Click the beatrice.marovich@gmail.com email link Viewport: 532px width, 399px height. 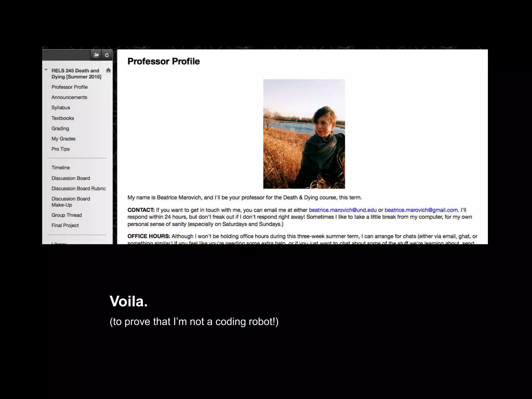421,210
